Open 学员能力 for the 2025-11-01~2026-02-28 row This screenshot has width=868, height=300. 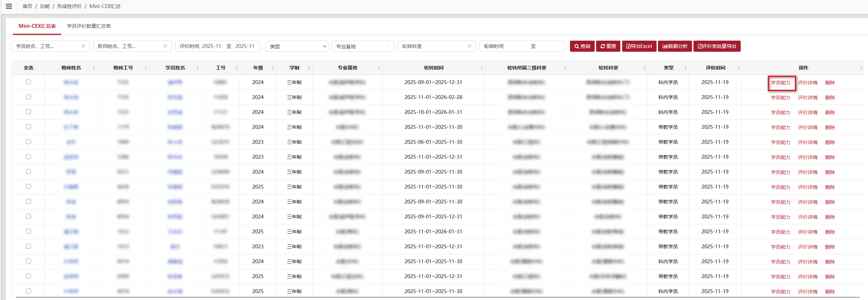point(780,98)
